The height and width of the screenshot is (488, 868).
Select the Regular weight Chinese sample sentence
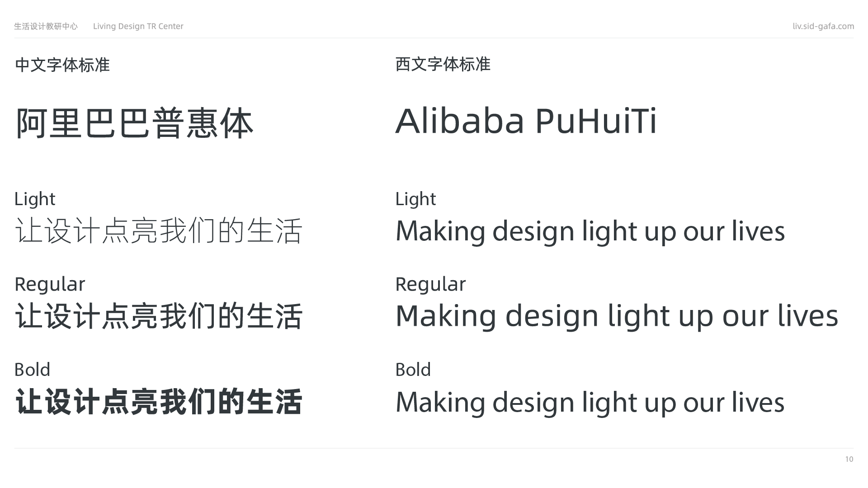[x=158, y=316]
